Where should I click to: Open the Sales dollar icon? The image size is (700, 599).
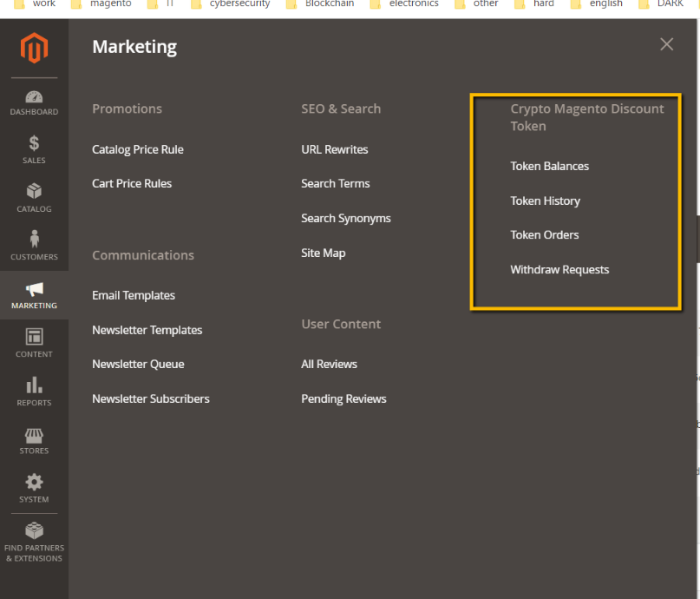coord(34,144)
